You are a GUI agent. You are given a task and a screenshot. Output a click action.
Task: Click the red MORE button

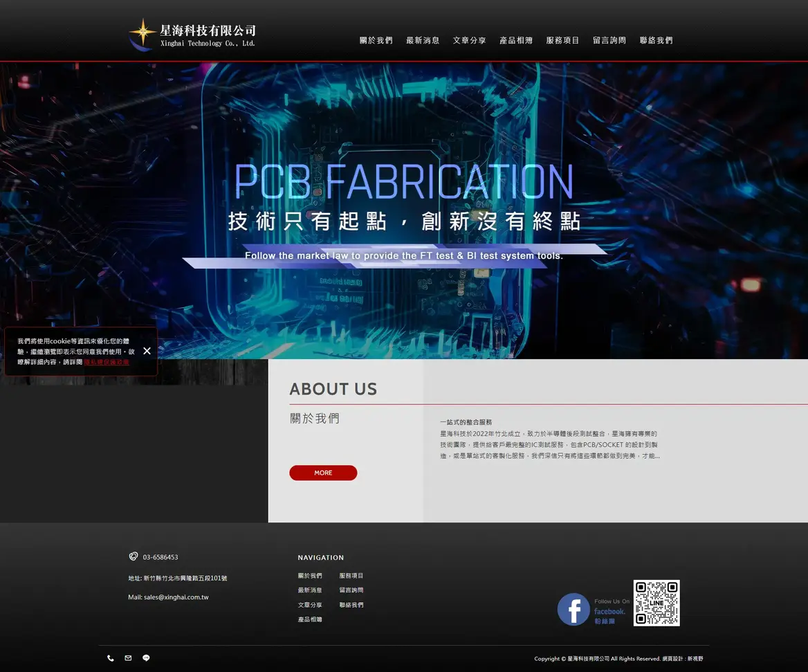[323, 473]
